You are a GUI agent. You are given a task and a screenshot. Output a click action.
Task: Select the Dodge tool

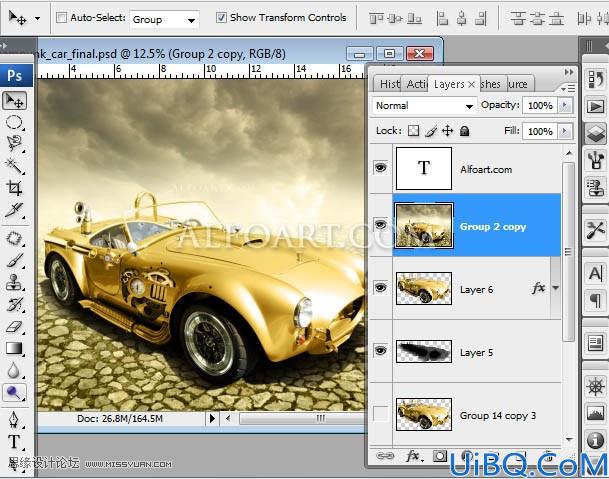[x=15, y=393]
